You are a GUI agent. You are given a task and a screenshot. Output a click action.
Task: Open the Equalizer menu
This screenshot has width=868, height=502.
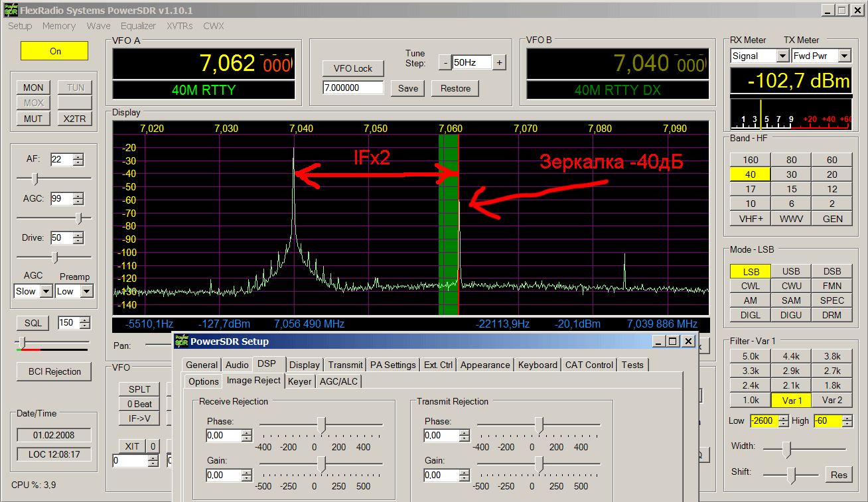tap(138, 26)
